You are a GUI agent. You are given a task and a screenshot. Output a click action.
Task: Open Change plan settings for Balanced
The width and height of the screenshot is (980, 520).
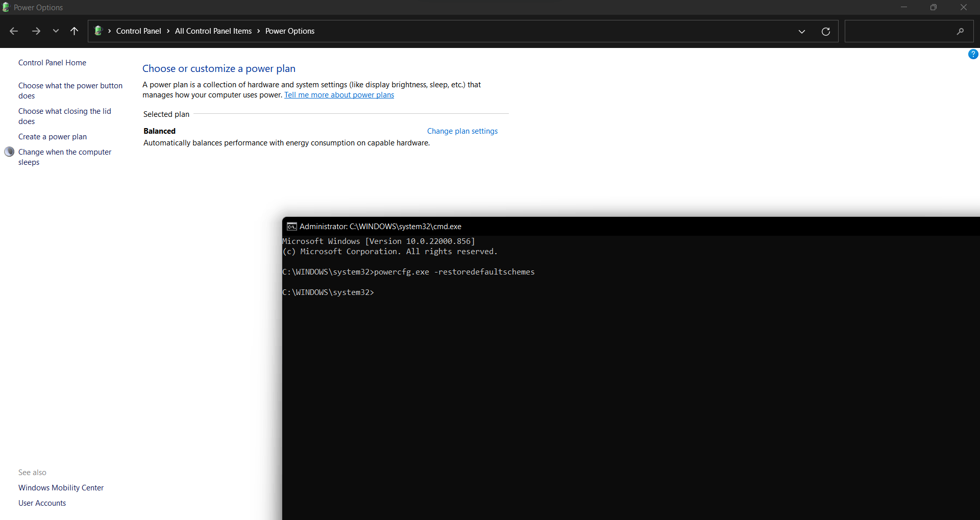pos(462,131)
